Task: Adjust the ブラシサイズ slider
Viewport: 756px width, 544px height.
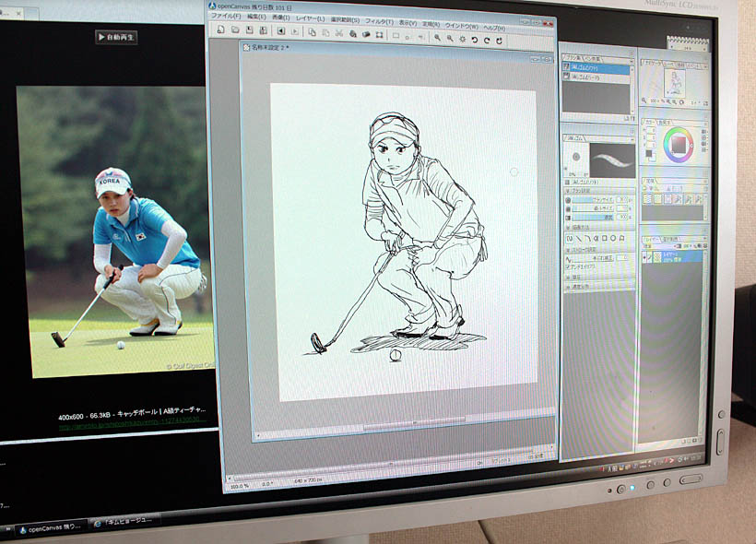Action: [593, 200]
